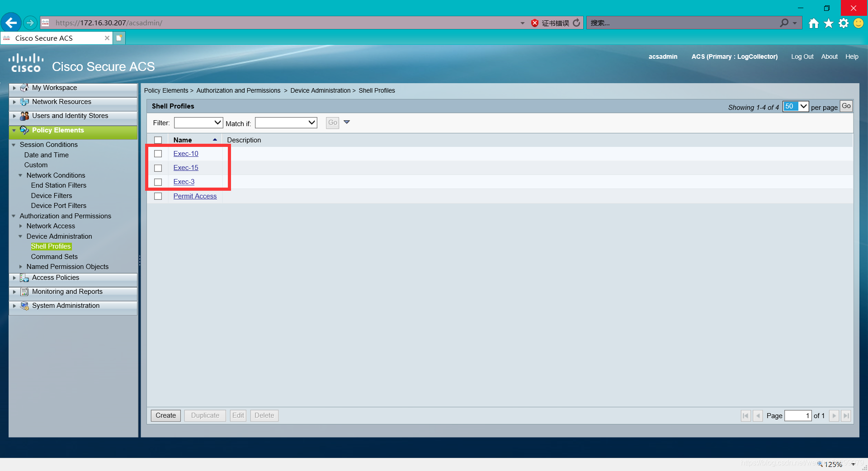Click the Authorization and Permissions breadcrumb
868x471 pixels.
(x=238, y=90)
